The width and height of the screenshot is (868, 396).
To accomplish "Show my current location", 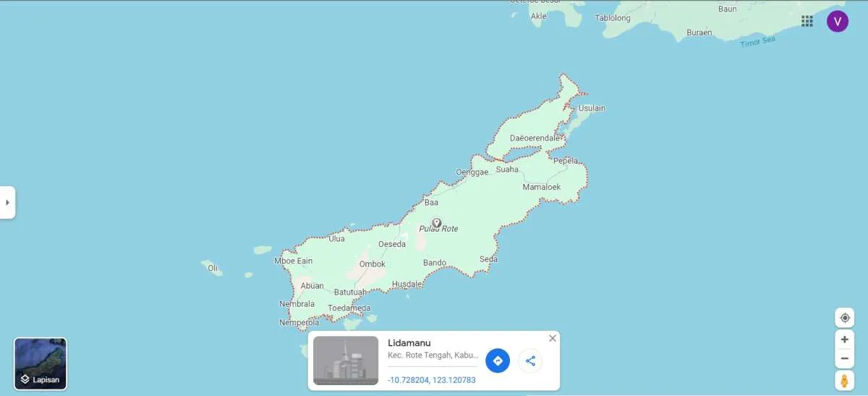I will click(844, 318).
